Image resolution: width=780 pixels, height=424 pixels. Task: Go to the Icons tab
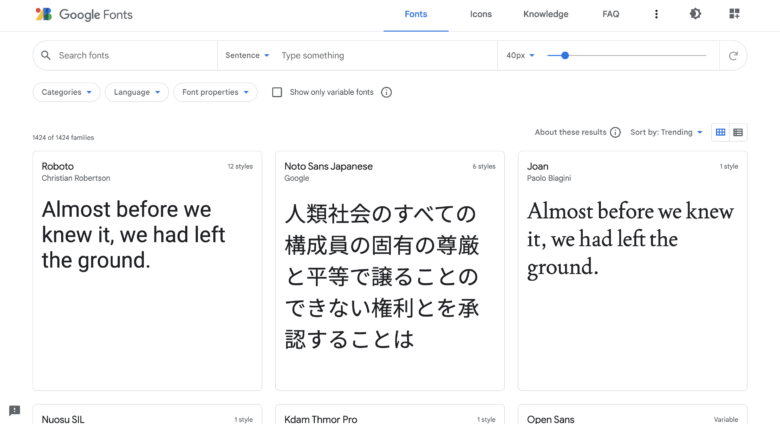coord(481,14)
